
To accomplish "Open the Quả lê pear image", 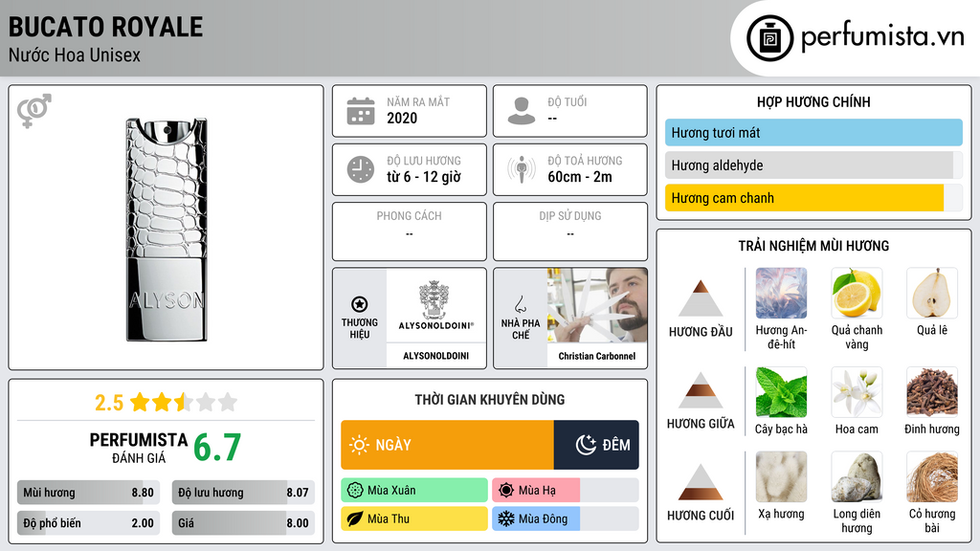I will [x=932, y=294].
